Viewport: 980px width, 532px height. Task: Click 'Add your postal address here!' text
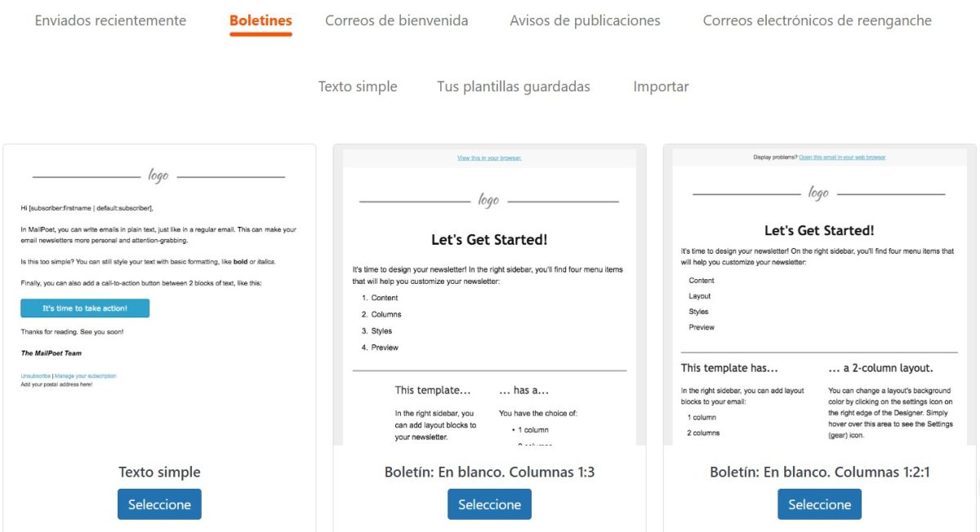coord(56,383)
